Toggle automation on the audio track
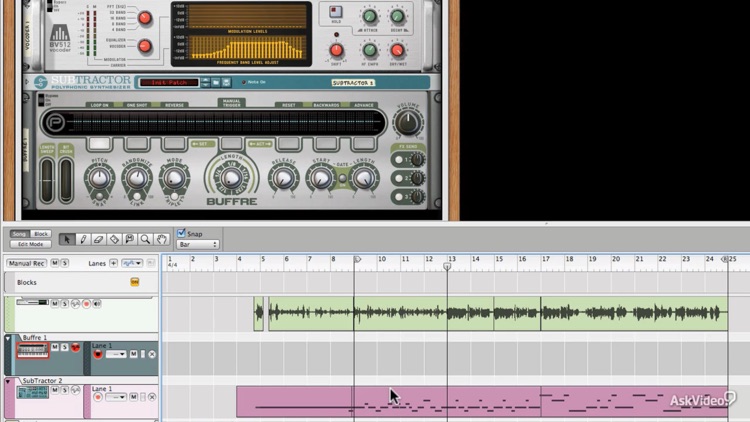750x422 pixels. point(76,304)
